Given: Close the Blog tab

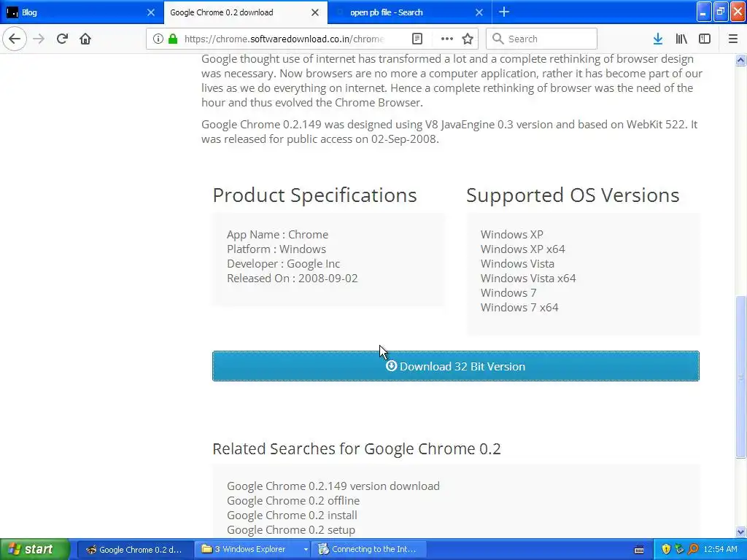Looking at the screenshot, I should (151, 12).
